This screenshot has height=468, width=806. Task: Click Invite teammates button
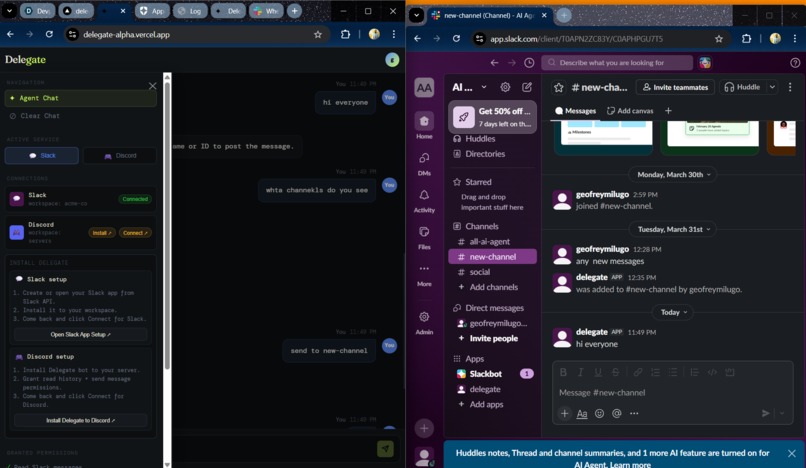point(675,87)
